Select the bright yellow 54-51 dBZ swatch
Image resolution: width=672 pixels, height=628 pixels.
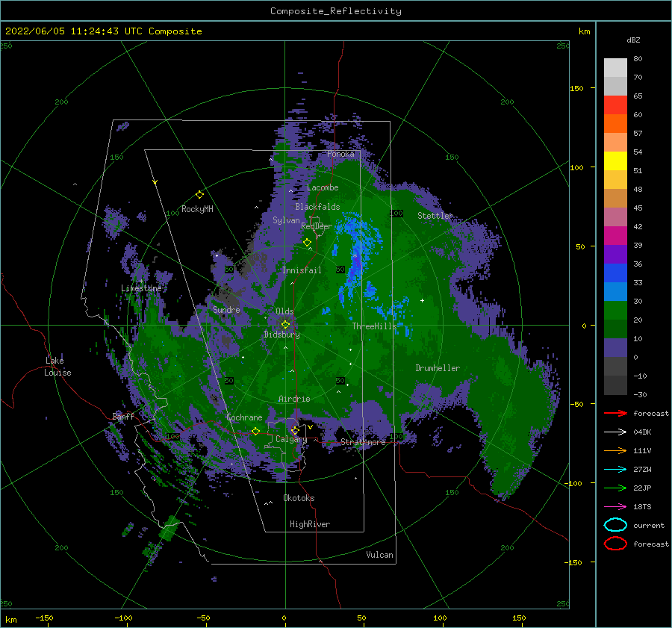615,161
